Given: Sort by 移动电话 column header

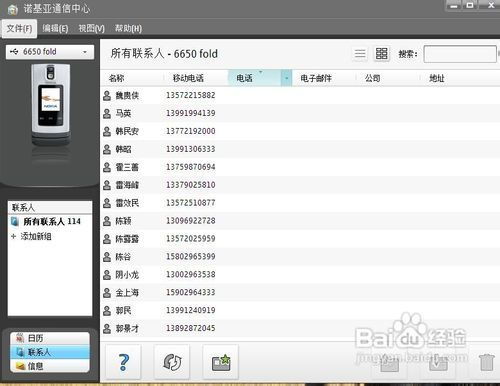Looking at the screenshot, I should (188, 78).
